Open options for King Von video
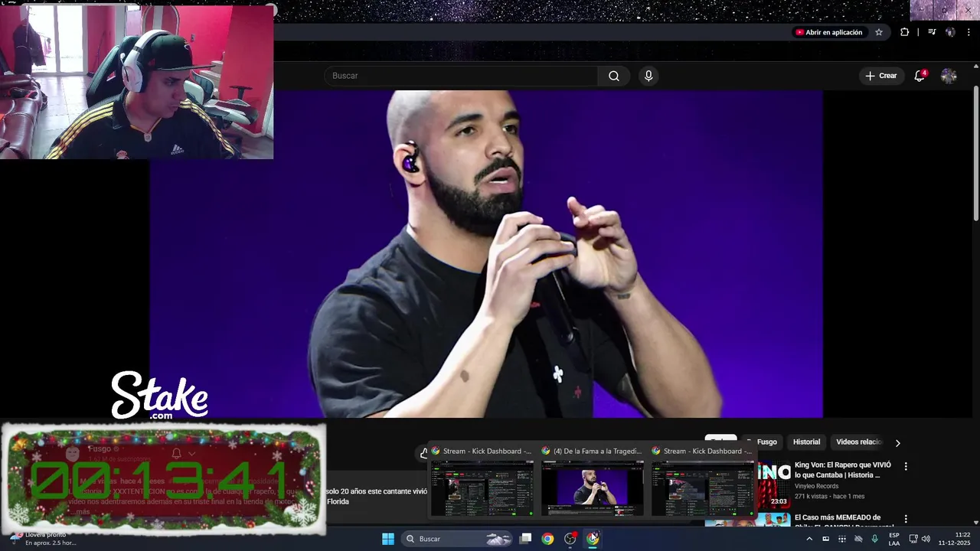Viewport: 980px width, 551px height. [906, 466]
